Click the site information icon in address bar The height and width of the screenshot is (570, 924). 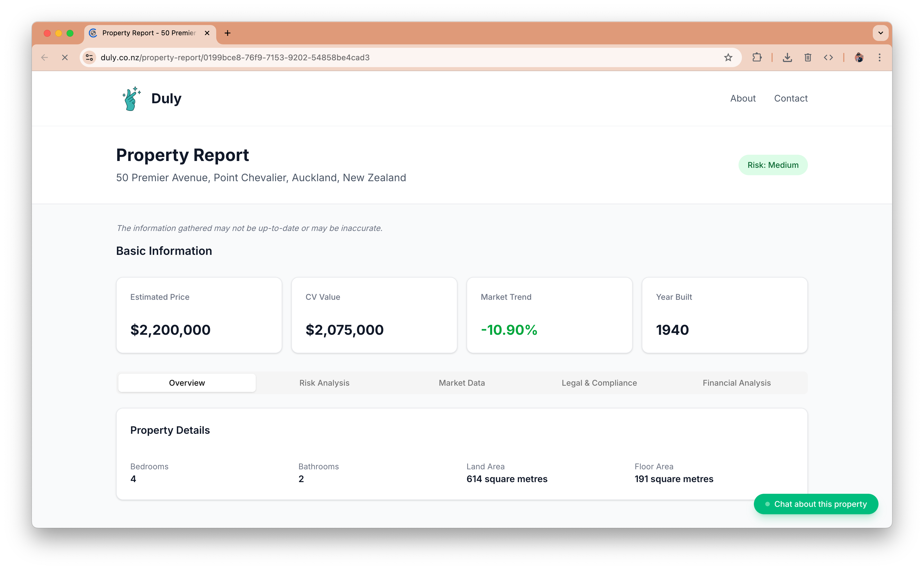click(89, 57)
